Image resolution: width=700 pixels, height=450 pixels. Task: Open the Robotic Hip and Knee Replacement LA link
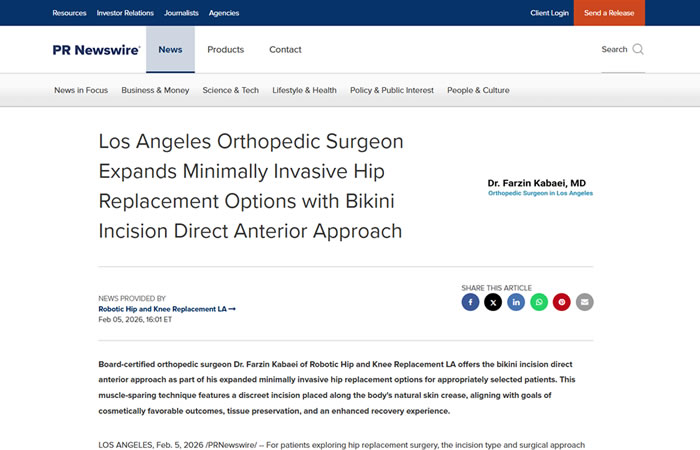[x=167, y=309]
